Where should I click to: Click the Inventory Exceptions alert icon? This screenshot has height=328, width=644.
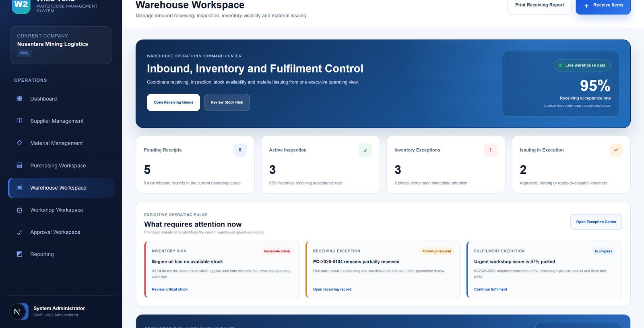pyautogui.click(x=491, y=150)
